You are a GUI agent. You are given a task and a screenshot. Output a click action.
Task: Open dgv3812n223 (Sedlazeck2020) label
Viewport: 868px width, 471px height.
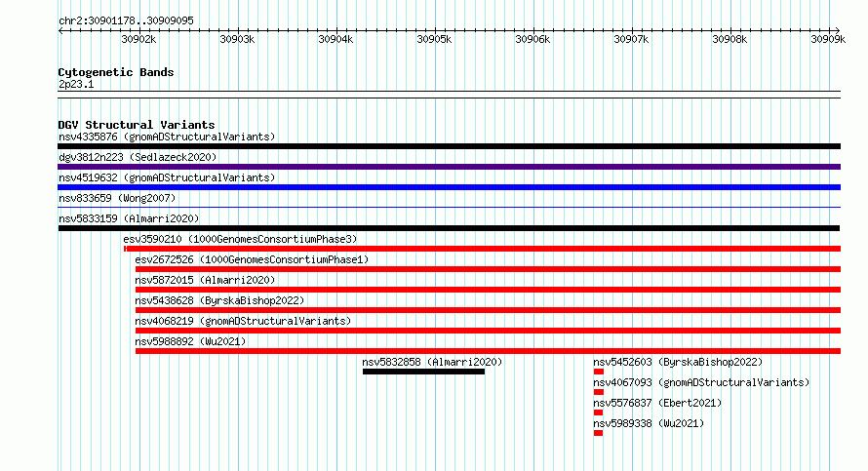138,157
